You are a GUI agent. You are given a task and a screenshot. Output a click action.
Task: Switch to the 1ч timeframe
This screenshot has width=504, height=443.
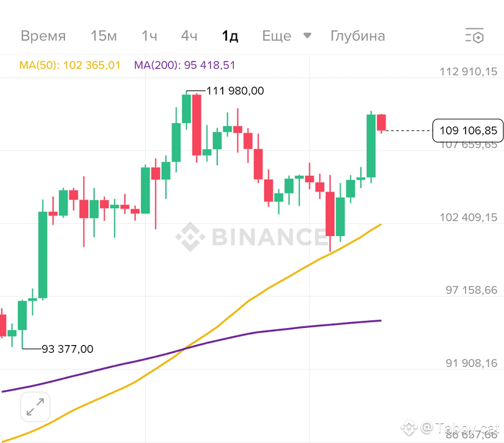pyautogui.click(x=149, y=36)
